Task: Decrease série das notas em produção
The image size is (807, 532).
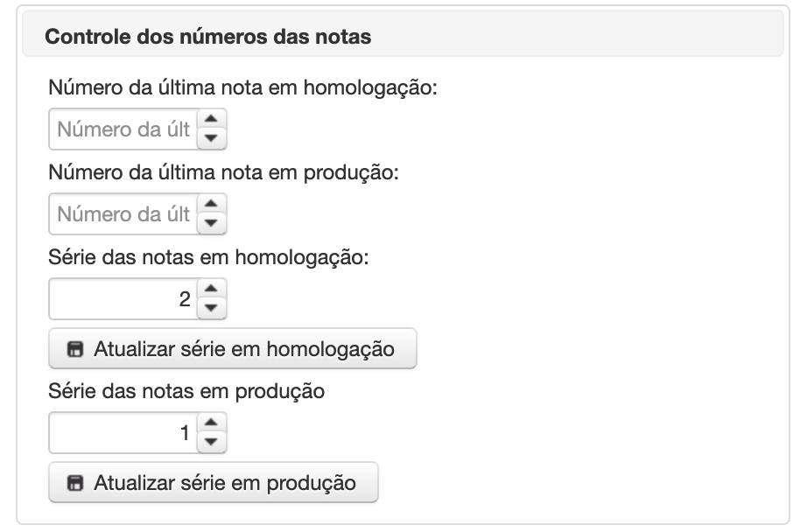Action: coord(211,443)
